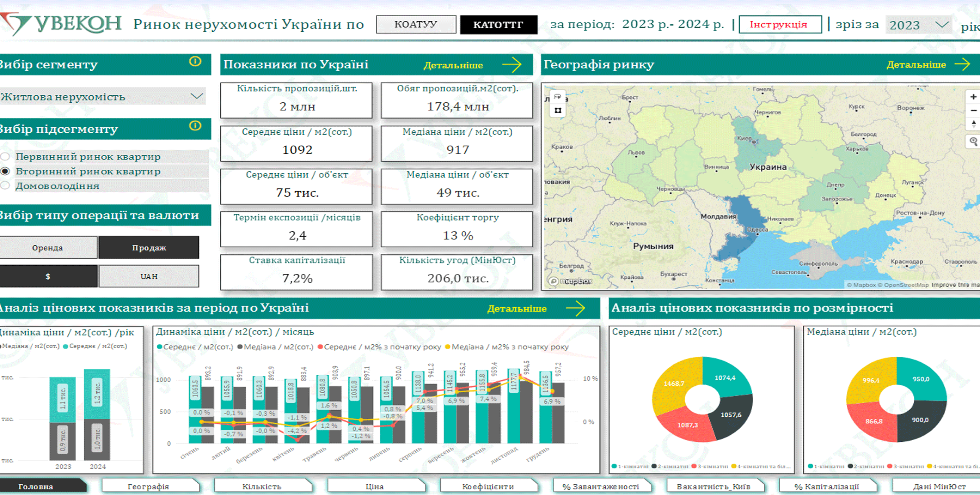Click the Кількість пропозицій 2 млн card
The height and width of the screenshot is (495, 980).
pyautogui.click(x=296, y=100)
